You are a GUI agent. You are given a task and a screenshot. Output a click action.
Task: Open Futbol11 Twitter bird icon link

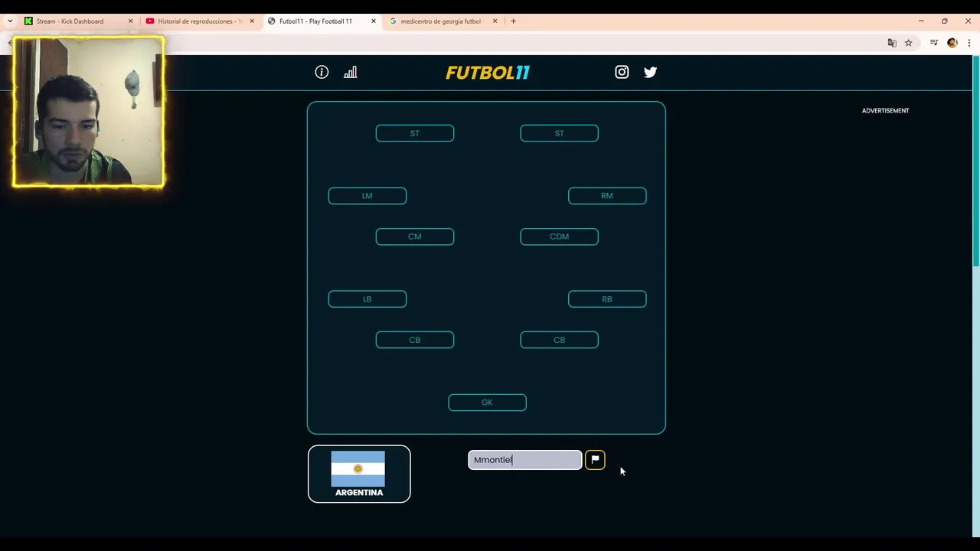coord(650,72)
